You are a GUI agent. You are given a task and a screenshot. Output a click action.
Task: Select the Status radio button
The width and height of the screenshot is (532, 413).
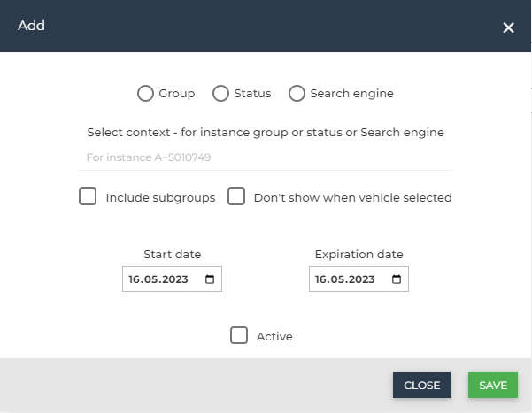[221, 93]
